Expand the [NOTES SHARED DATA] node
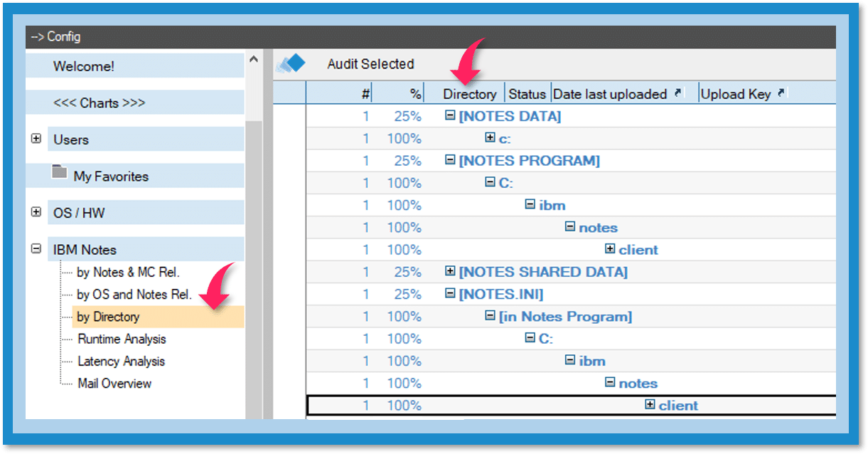Viewport: 868px width, 454px height. click(x=450, y=271)
